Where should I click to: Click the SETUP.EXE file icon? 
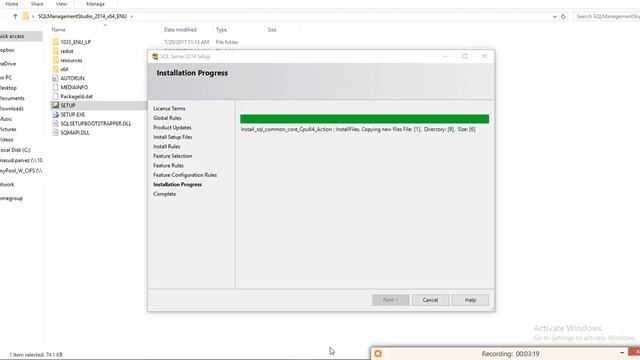(x=56, y=114)
